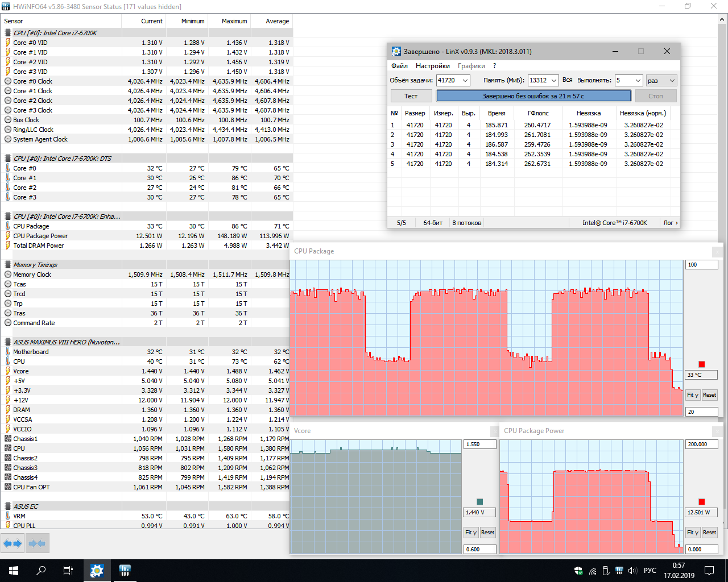Click the red color swatch in CPU Package graph
Screen dimensions: 728x582
702,364
